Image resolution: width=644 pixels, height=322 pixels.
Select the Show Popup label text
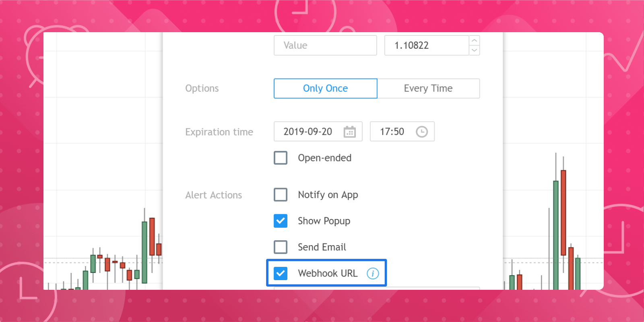coord(324,221)
